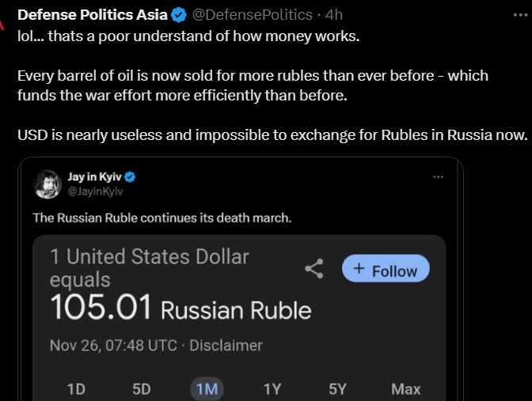This screenshot has width=532, height=401.
Task: Open the quoted tweet's three-dot more menu
Action: coord(439,176)
